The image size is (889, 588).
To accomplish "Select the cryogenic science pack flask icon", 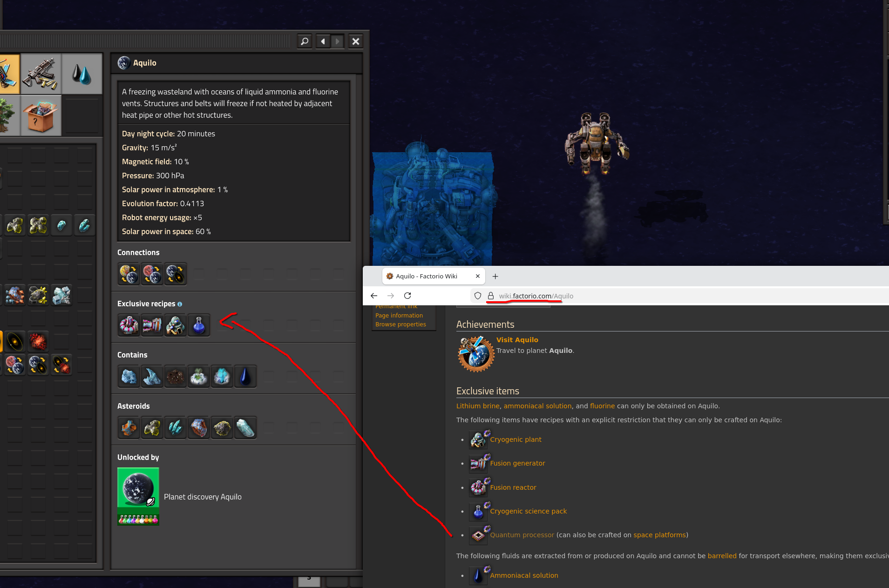I will 199,325.
